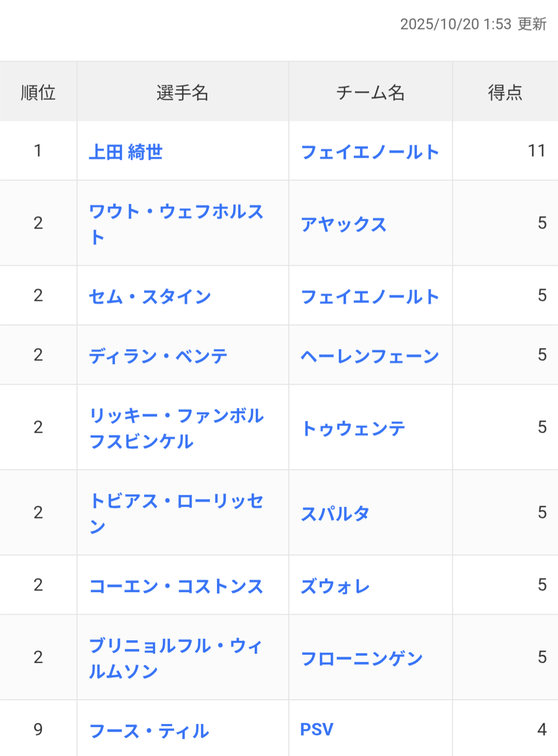Open team link トゥウェンテ
This screenshot has width=558, height=756.
tap(353, 429)
